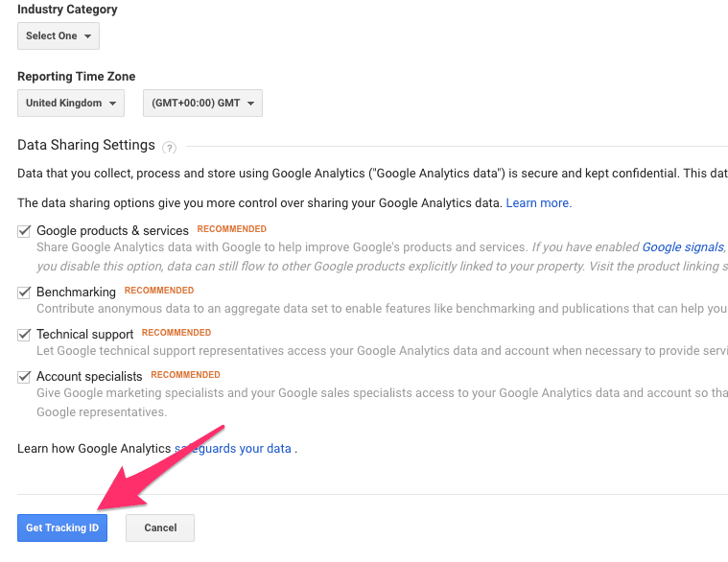
Task: Click the 'safeguards your data' link
Action: (233, 449)
